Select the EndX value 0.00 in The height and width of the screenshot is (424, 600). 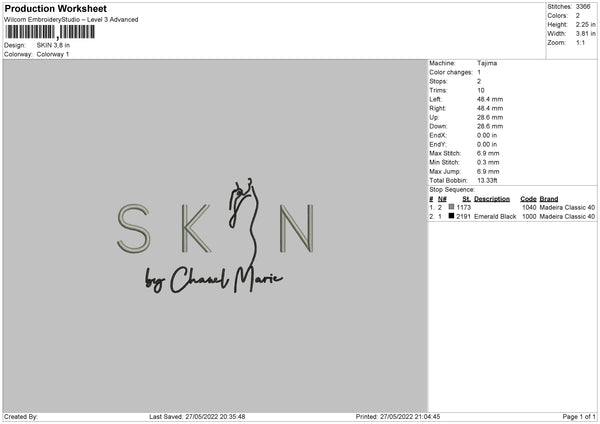(487, 135)
